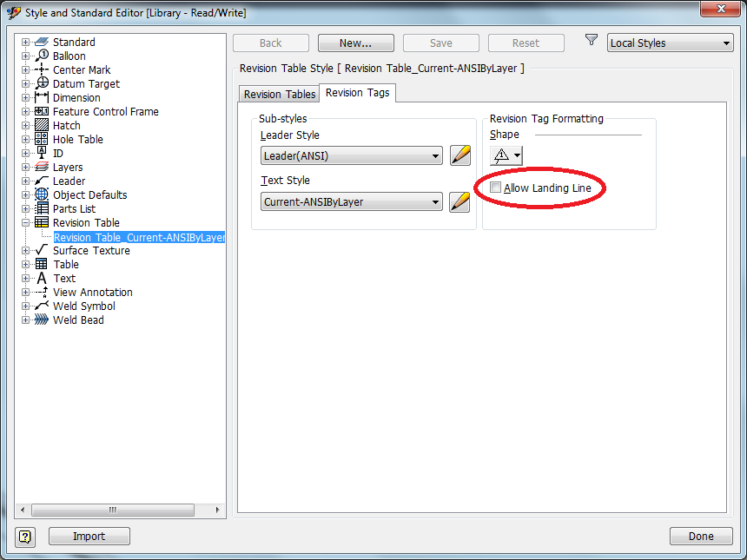Open the Local Styles dropdown
Image resolution: width=747 pixels, height=560 pixels.
pos(670,42)
